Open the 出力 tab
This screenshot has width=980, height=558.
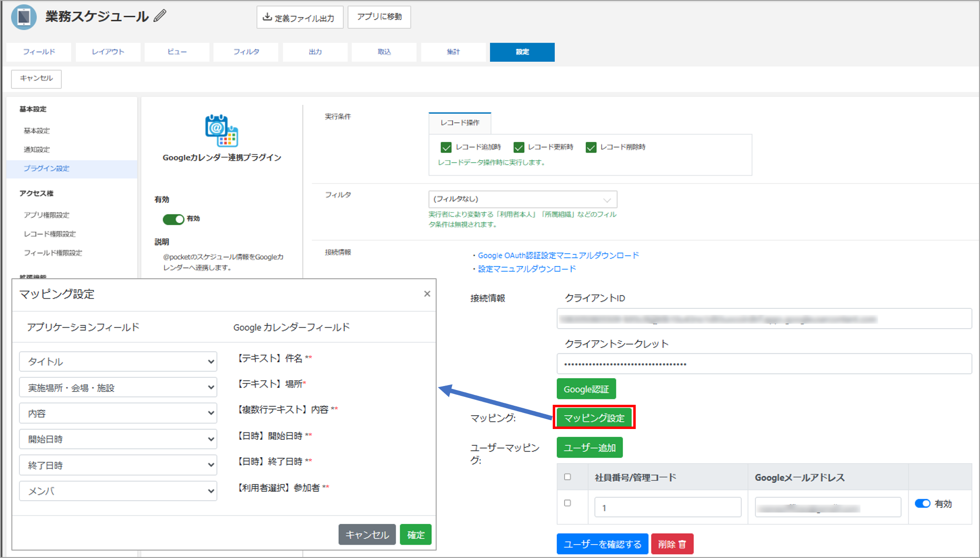315,52
